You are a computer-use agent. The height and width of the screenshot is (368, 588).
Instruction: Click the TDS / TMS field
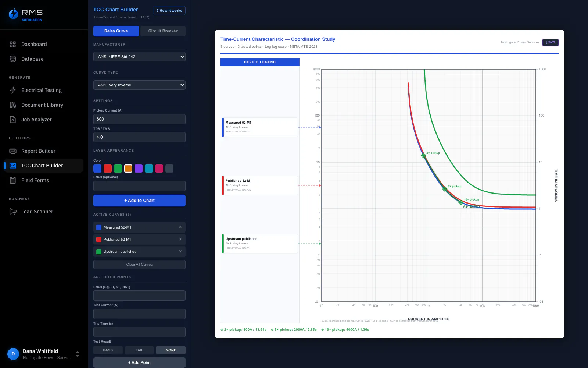tap(139, 137)
